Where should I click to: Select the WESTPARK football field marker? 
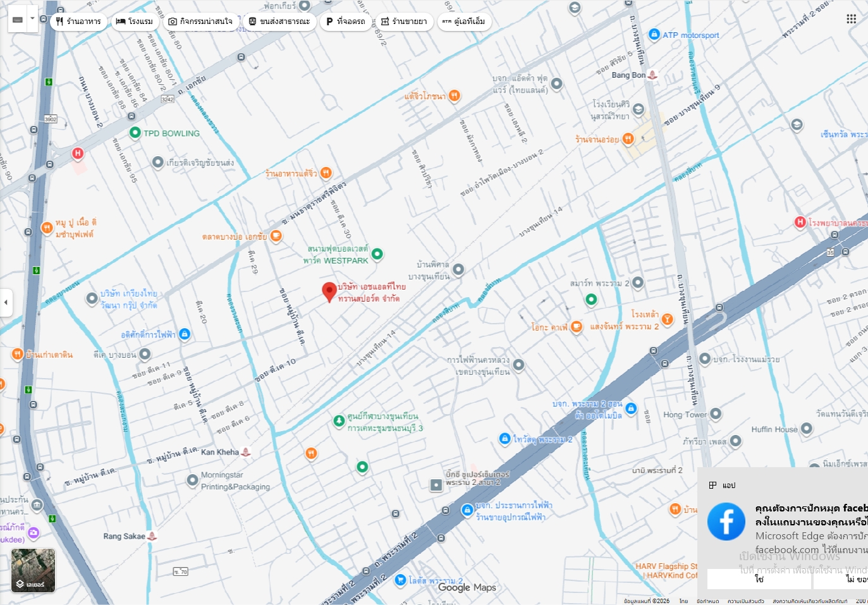pyautogui.click(x=377, y=254)
